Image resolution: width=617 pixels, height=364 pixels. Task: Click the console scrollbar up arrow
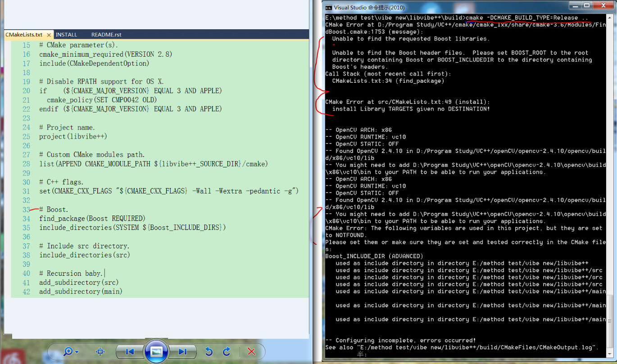610,18
